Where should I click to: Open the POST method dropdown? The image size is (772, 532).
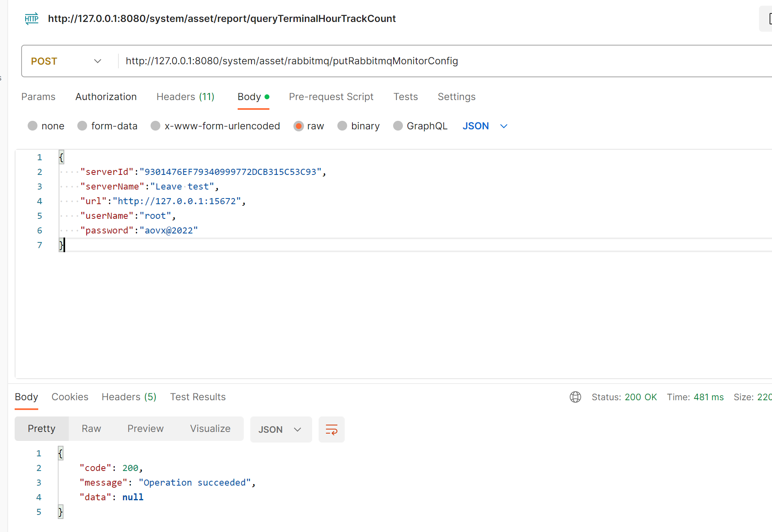click(x=66, y=61)
